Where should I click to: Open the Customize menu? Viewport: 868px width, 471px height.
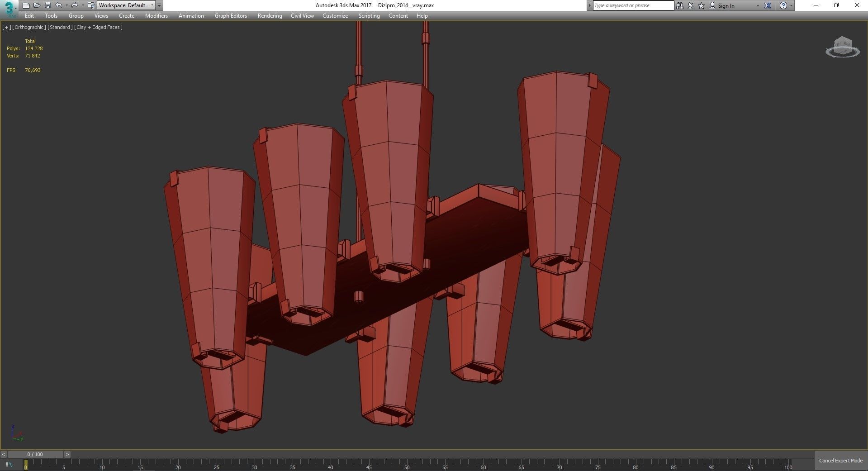pyautogui.click(x=335, y=16)
